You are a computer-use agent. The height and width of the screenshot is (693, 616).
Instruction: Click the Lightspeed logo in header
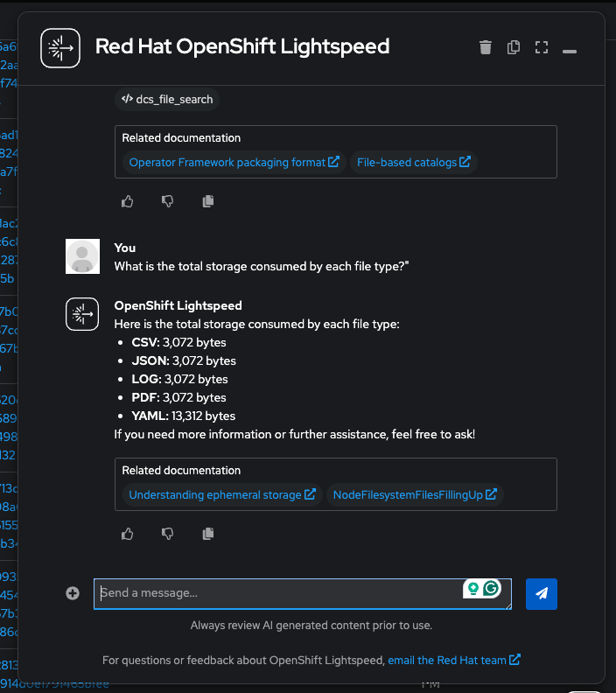(x=60, y=48)
